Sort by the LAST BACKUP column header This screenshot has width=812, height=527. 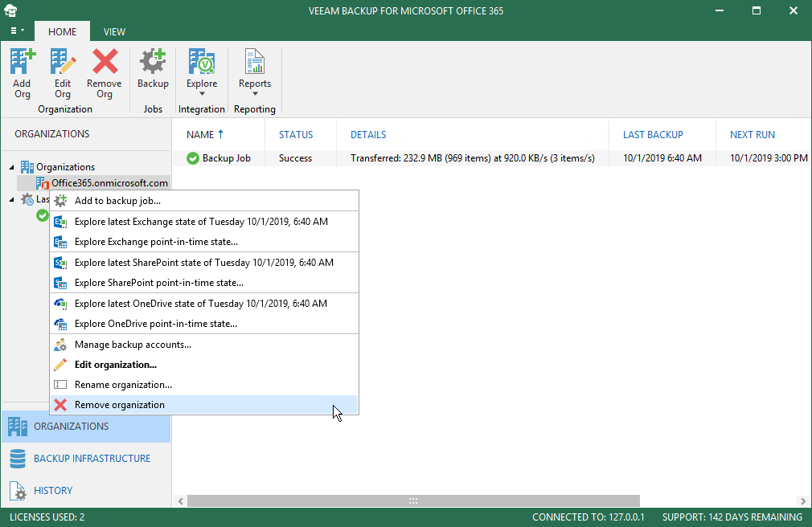[662, 135]
